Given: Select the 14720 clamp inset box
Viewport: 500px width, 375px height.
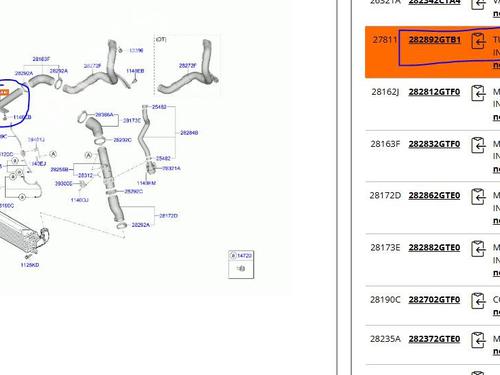Looking at the screenshot, I should click(x=241, y=264).
